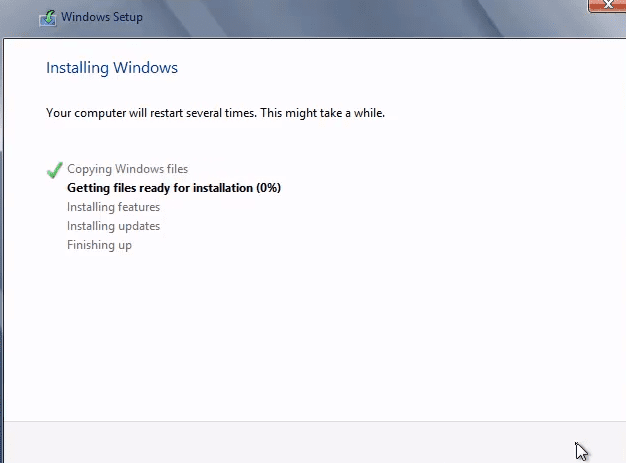The image size is (626, 463).
Task: Close the Windows Setup window
Action: (607, 6)
